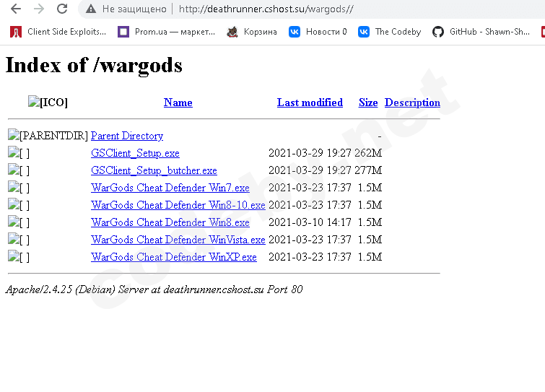Click the Apache server footer text

click(154, 289)
